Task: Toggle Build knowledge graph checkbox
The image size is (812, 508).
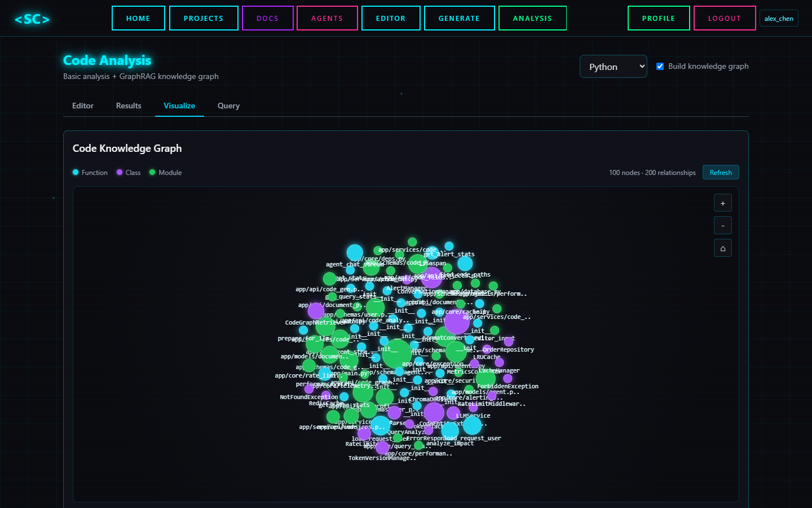Action: coord(660,66)
